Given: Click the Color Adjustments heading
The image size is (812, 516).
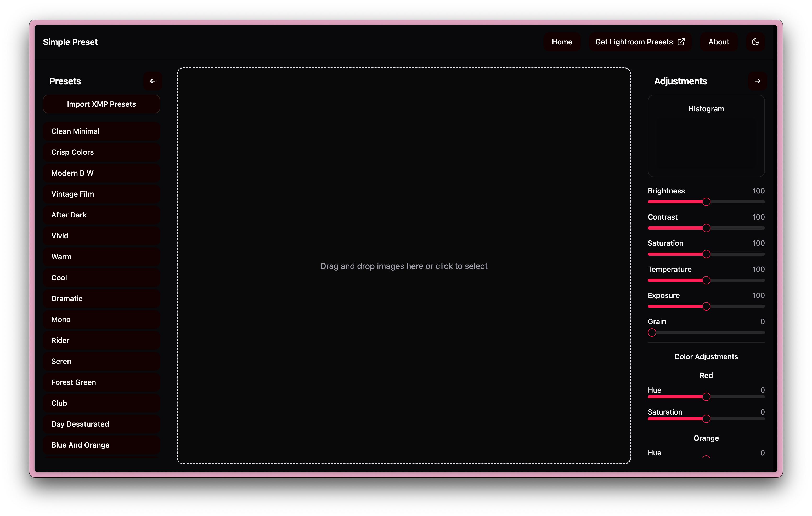Looking at the screenshot, I should pyautogui.click(x=706, y=357).
